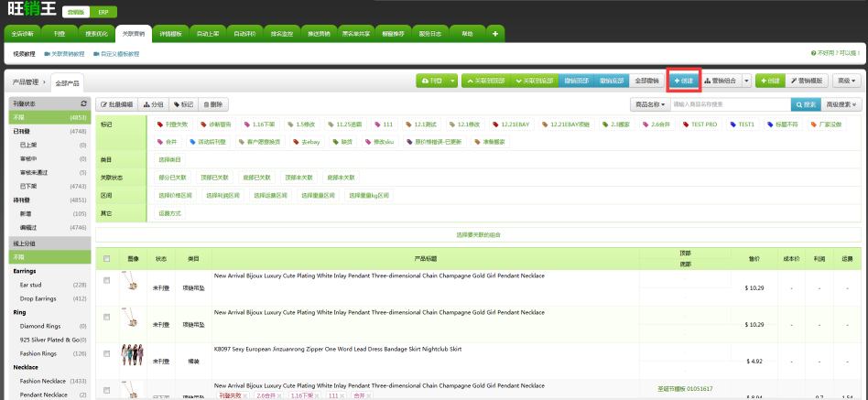Check the KB097 Sexy European dress row
The width and height of the screenshot is (868, 400).
(x=107, y=354)
